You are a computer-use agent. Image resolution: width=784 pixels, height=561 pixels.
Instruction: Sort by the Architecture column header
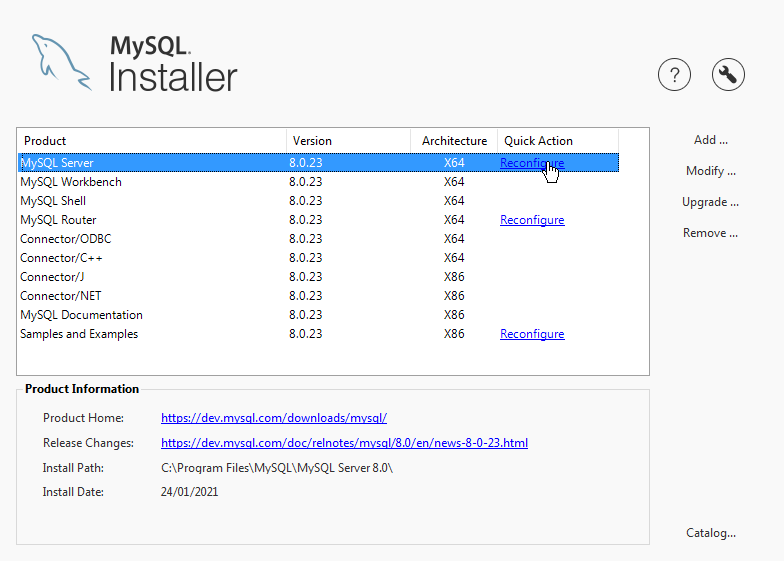pos(454,141)
